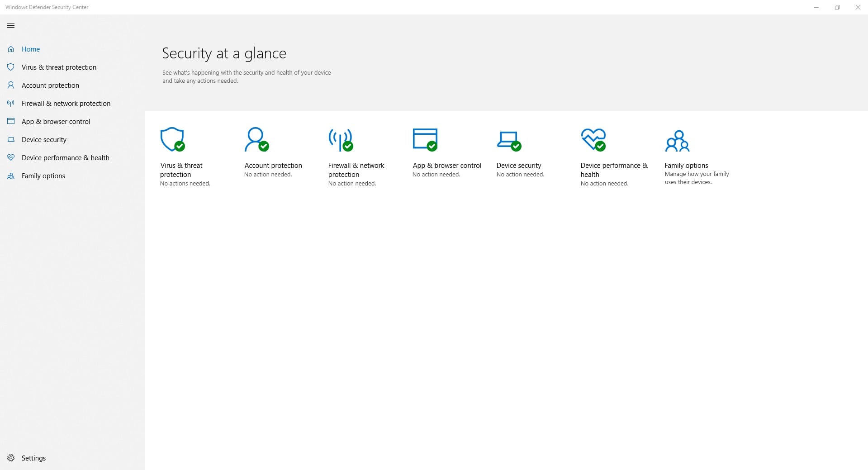
Task: Choose Device security in the sidebar
Action: (44, 139)
